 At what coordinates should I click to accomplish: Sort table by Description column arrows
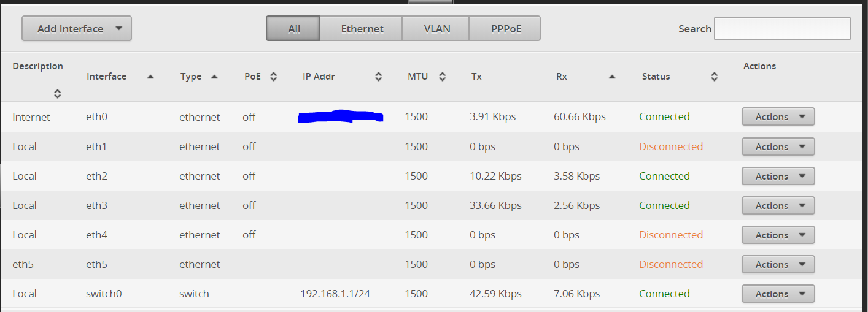57,94
